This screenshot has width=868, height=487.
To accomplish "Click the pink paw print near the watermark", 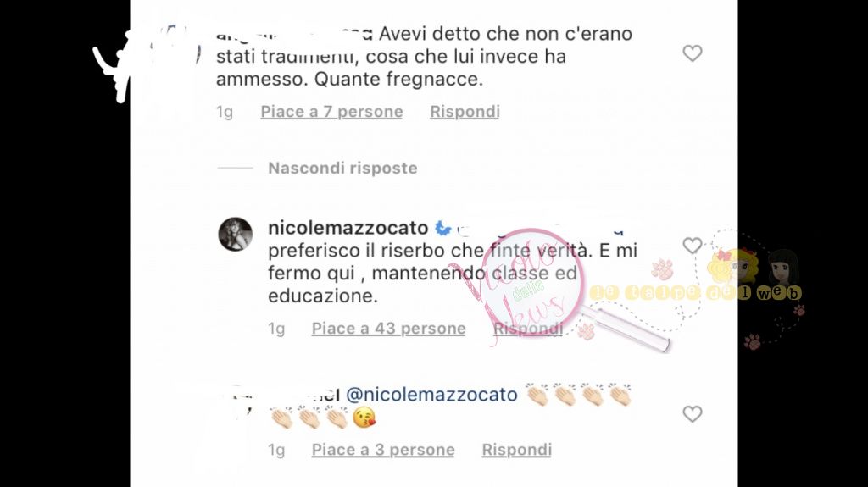I will pyautogui.click(x=662, y=268).
